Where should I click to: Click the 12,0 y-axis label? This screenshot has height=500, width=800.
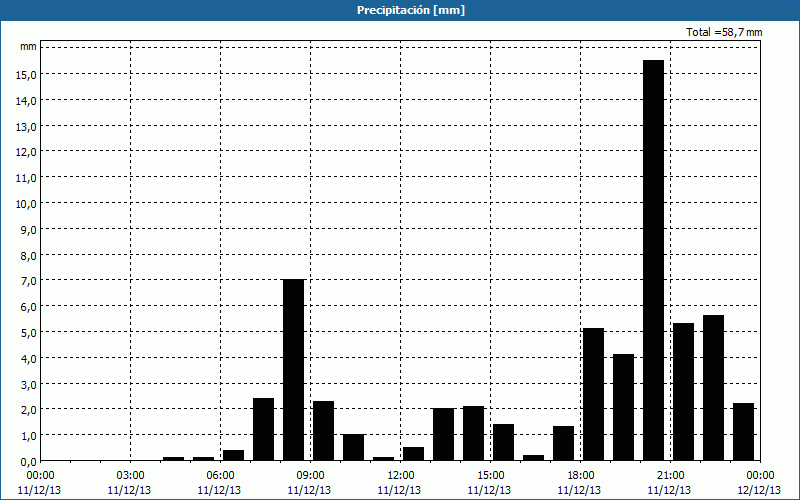coord(26,152)
